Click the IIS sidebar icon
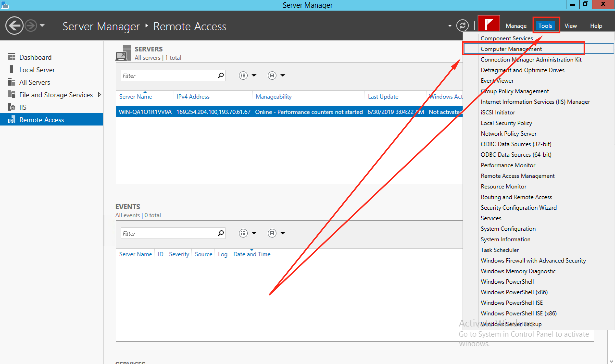The image size is (615, 364). [11, 107]
